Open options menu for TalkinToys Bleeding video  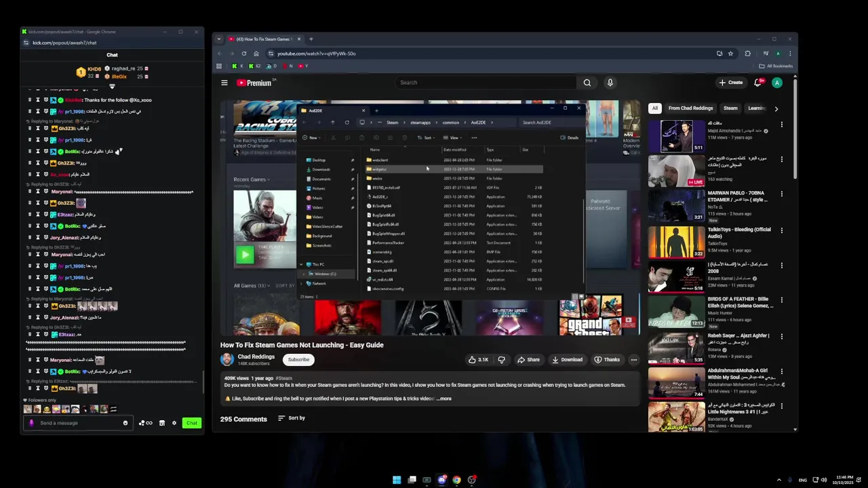[781, 230]
